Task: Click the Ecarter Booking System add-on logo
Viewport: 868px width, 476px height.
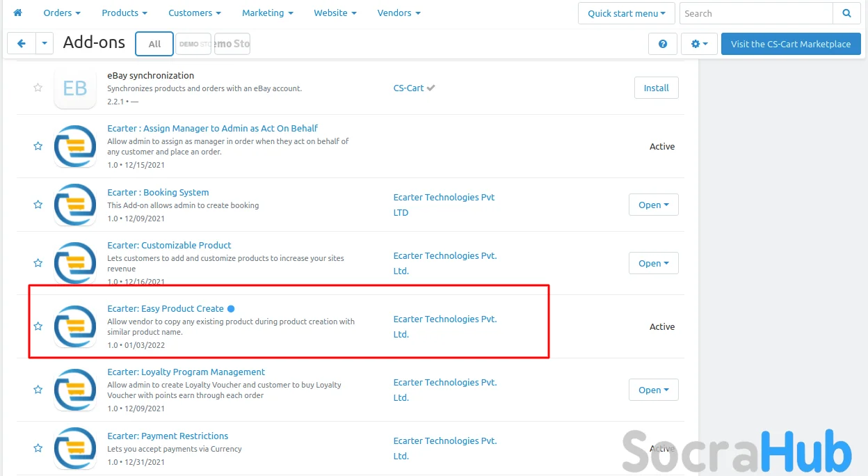Action: [x=75, y=205]
